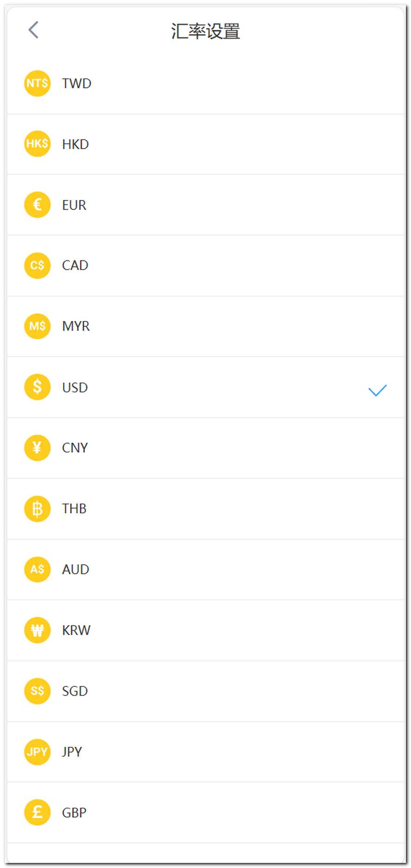Tap the pound sterling coin icon

(37, 812)
